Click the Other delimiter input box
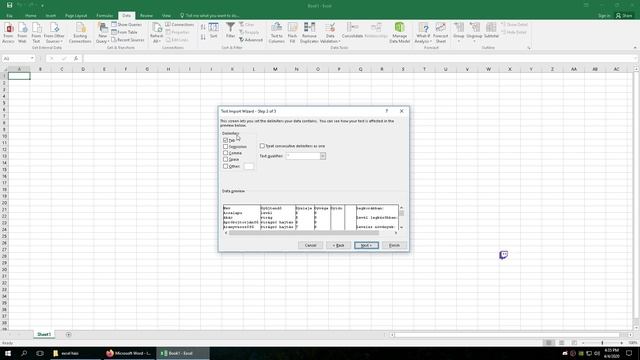The image size is (640, 360). [249, 166]
